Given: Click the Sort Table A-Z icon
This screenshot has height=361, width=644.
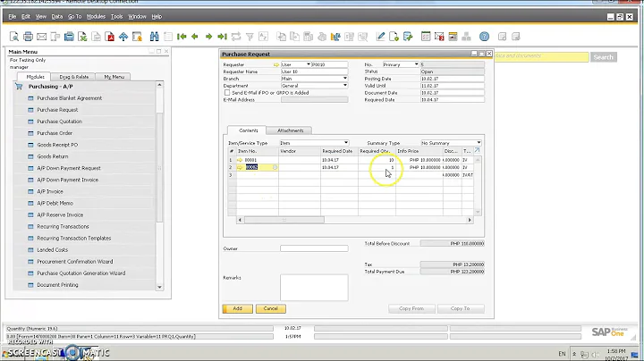Looking at the screenshot, I should point(263,37).
